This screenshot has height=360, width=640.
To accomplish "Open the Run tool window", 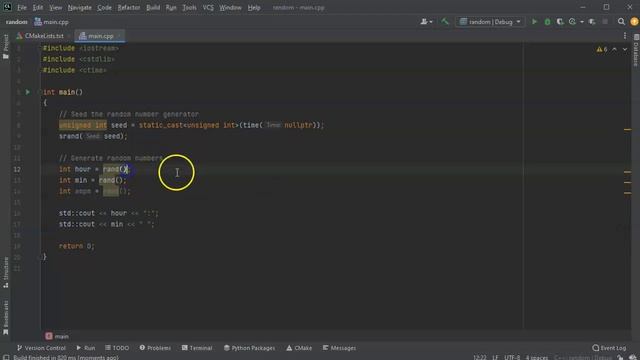I will pos(86,348).
